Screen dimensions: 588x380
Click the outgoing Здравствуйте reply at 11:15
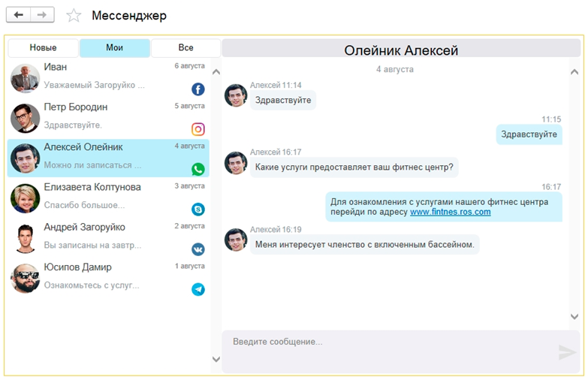[x=529, y=134]
